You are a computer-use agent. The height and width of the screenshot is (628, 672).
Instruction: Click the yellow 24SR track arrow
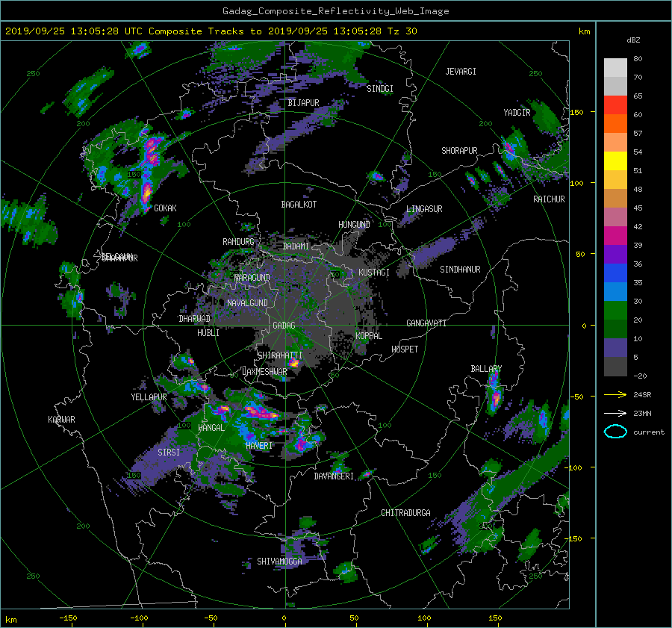tap(615, 394)
